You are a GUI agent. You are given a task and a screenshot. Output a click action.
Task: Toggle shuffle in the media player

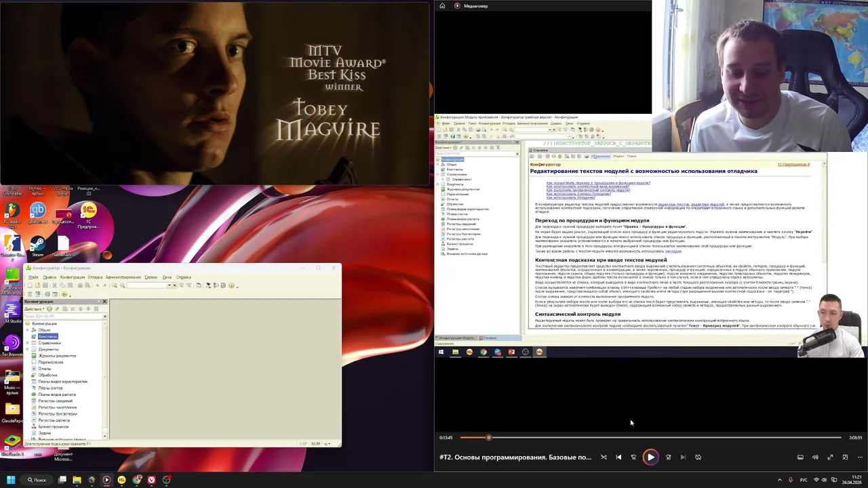coord(604,457)
